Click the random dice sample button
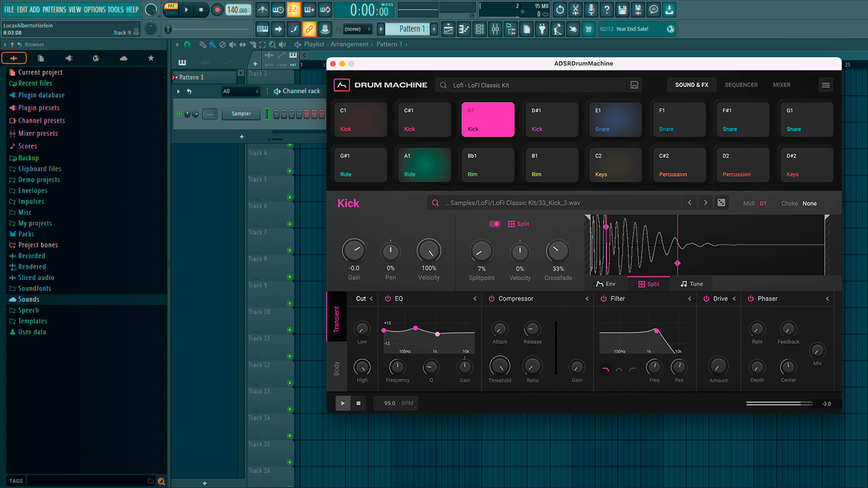 [721, 203]
